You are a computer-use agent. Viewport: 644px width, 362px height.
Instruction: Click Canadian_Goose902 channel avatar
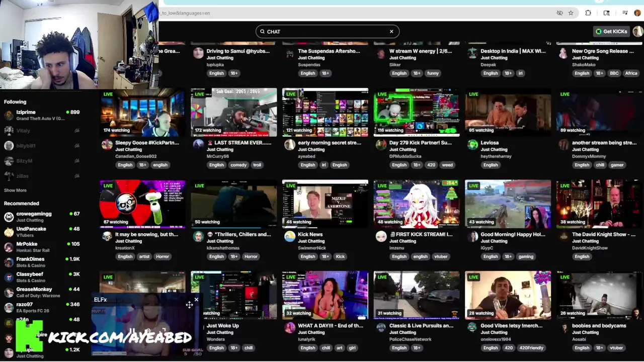coord(107,145)
